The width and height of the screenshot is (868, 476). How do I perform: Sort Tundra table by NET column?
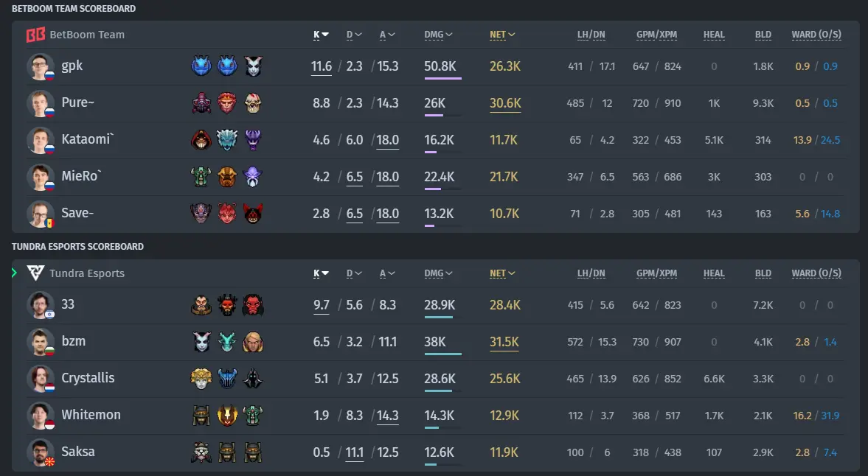(502, 273)
